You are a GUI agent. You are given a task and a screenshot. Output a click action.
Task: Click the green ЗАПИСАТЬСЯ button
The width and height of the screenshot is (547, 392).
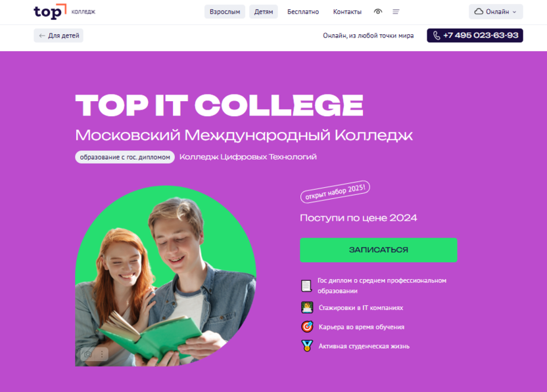[379, 250]
